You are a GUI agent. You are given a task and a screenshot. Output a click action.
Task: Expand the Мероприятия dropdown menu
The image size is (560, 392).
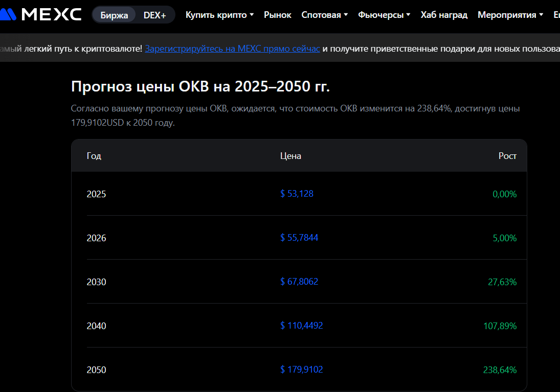[510, 15]
